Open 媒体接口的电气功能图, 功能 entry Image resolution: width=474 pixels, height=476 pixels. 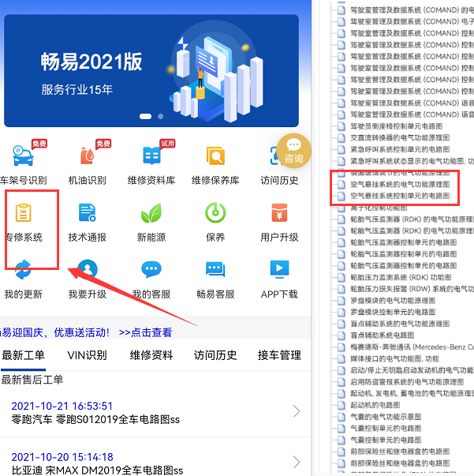tap(394, 359)
